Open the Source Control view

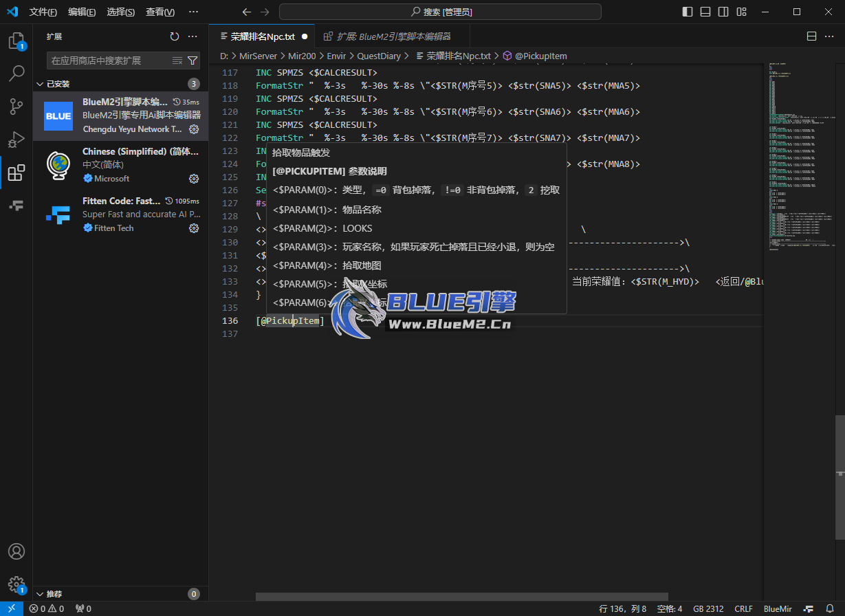click(x=16, y=106)
